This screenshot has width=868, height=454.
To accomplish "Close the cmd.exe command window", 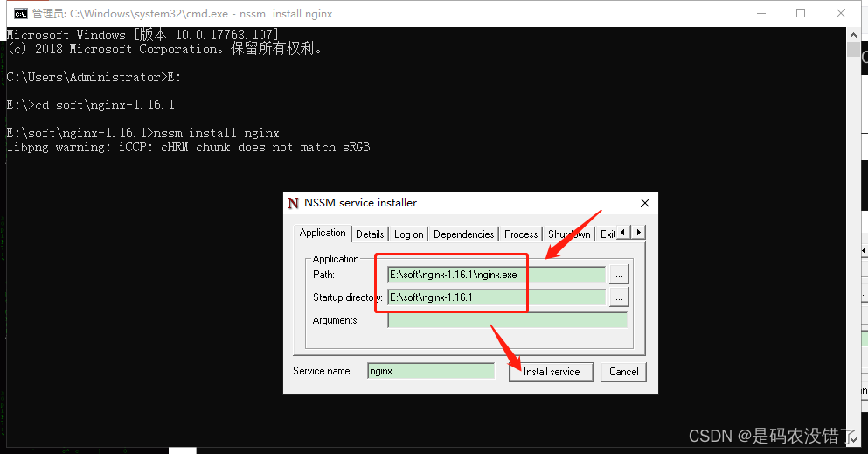I will click(840, 13).
